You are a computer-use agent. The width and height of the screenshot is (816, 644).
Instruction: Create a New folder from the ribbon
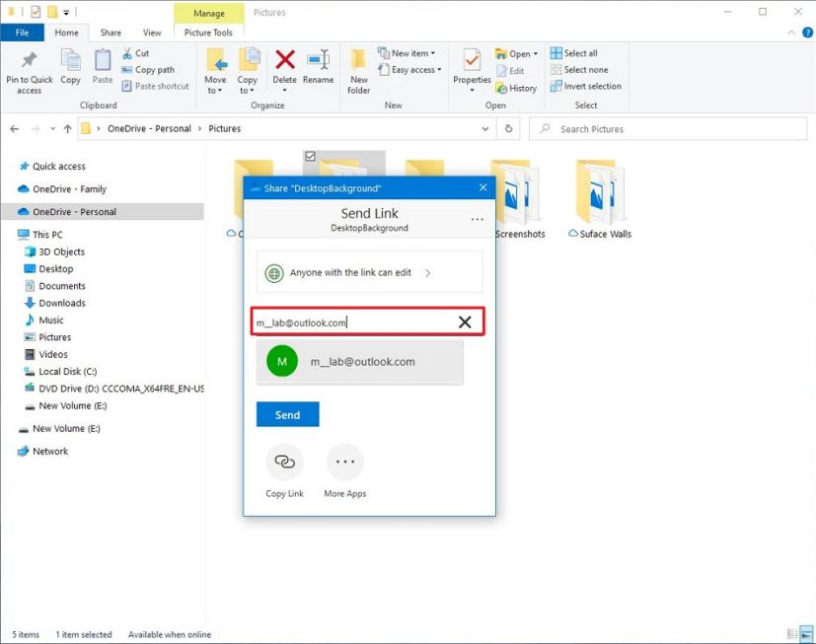coord(358,70)
